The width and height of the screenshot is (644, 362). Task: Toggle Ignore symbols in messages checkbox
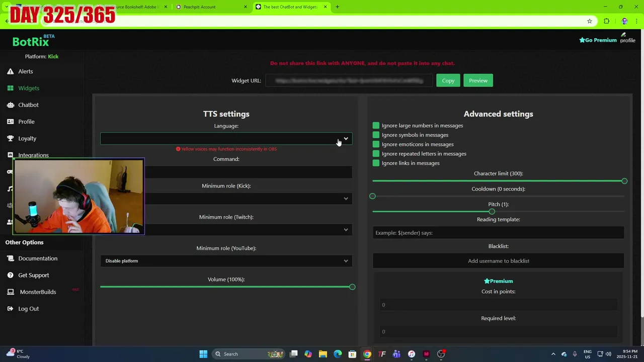pos(376,135)
